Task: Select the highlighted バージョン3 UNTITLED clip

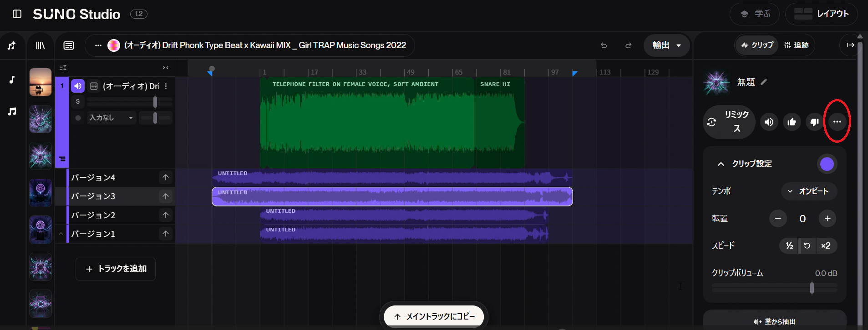Action: [x=392, y=196]
